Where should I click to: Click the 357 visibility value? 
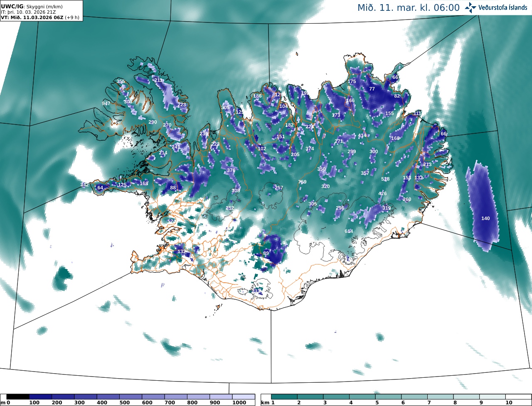pos(365,173)
